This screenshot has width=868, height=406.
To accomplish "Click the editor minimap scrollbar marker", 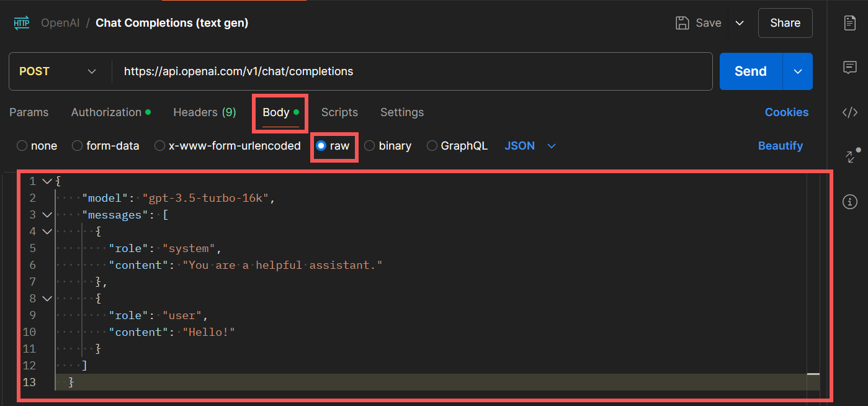I will 813,374.
